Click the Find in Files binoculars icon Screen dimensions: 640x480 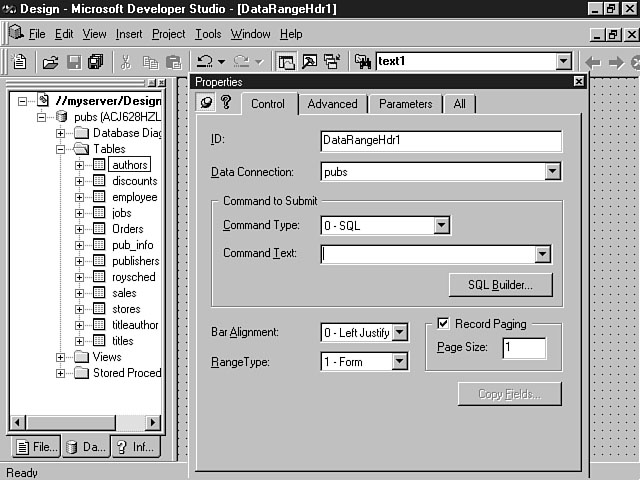click(x=362, y=62)
